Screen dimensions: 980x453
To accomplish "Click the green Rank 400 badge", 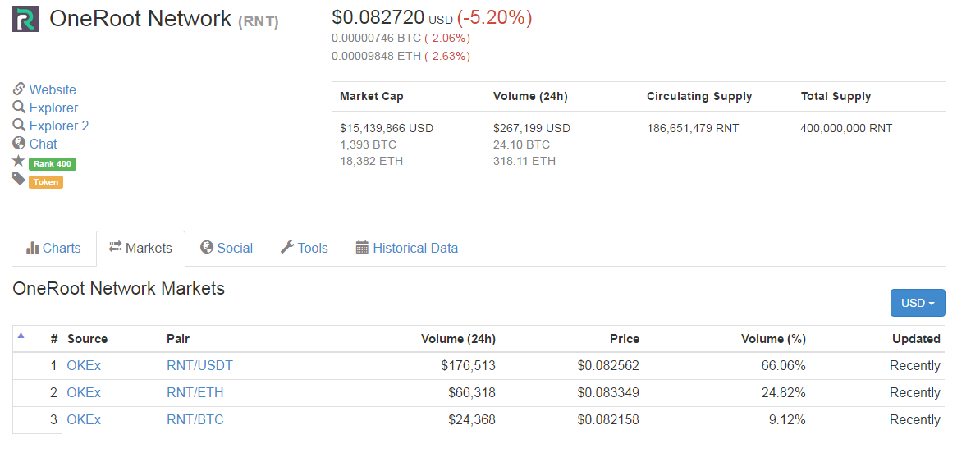I will click(53, 164).
